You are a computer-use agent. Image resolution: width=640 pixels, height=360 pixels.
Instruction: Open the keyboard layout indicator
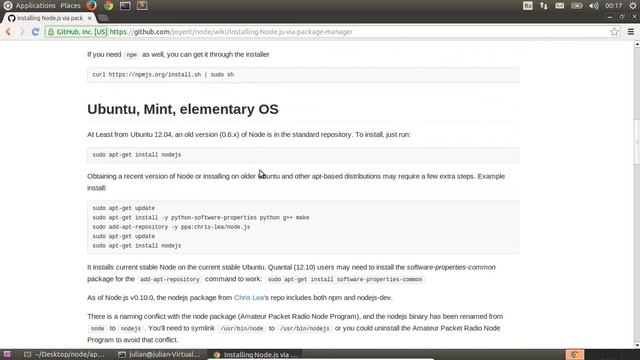pyautogui.click(x=528, y=6)
